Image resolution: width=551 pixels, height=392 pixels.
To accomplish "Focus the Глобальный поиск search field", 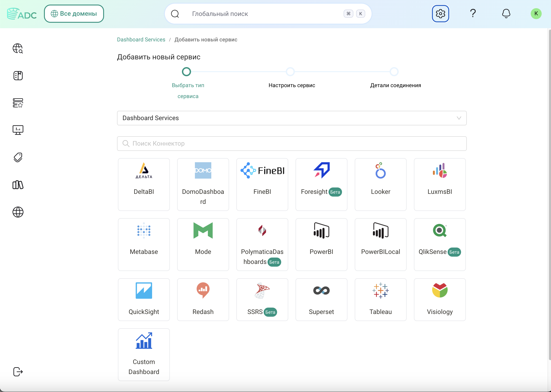I will coord(268,14).
